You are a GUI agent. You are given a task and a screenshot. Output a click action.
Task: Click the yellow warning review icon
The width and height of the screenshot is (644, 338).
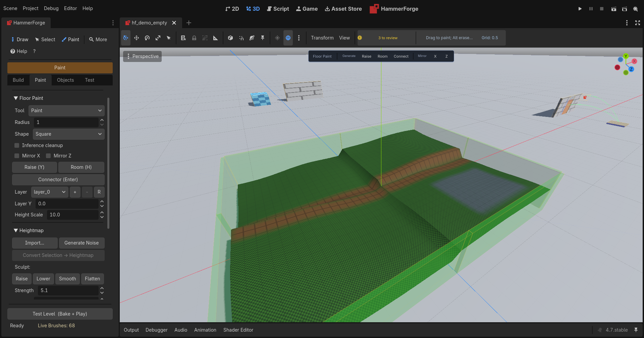360,38
